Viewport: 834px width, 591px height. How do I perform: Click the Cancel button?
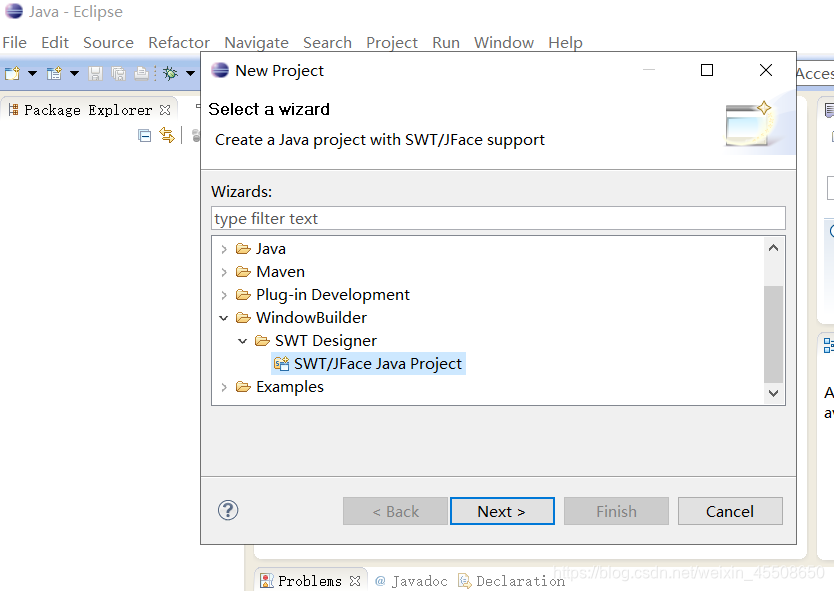pos(730,511)
